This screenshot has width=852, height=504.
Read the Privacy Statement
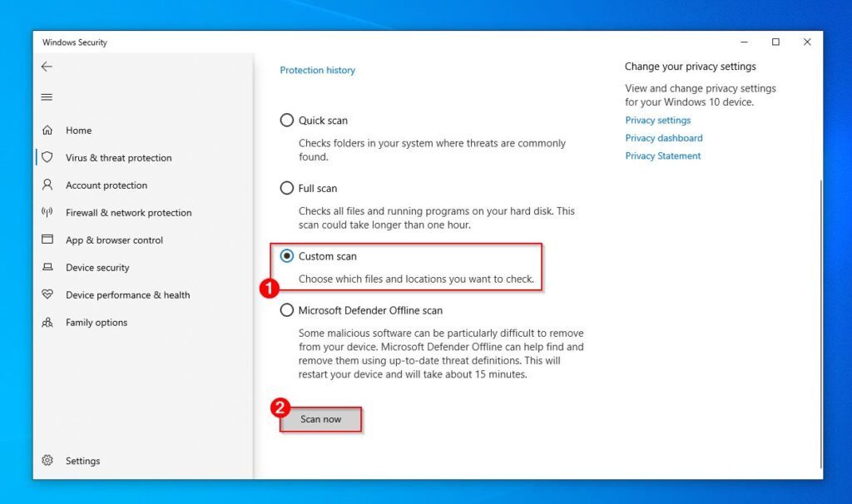(662, 156)
